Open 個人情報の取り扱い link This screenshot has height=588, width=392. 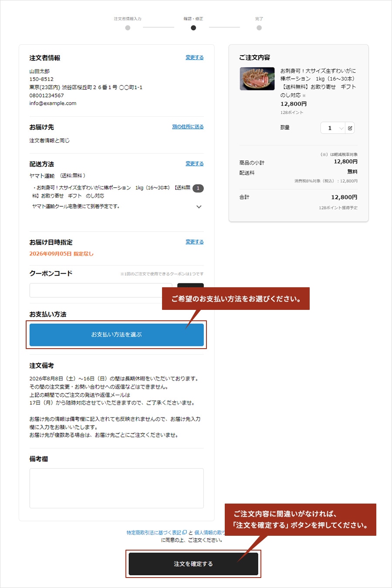210,532
